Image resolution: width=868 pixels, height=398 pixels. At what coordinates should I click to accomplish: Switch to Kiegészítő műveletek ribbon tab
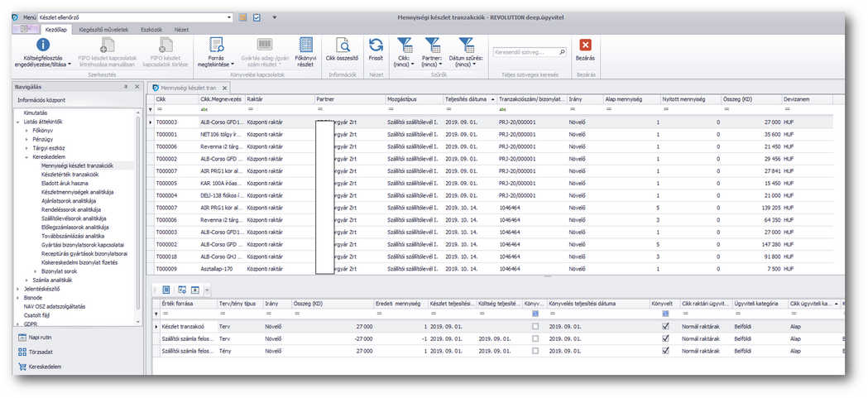point(103,28)
